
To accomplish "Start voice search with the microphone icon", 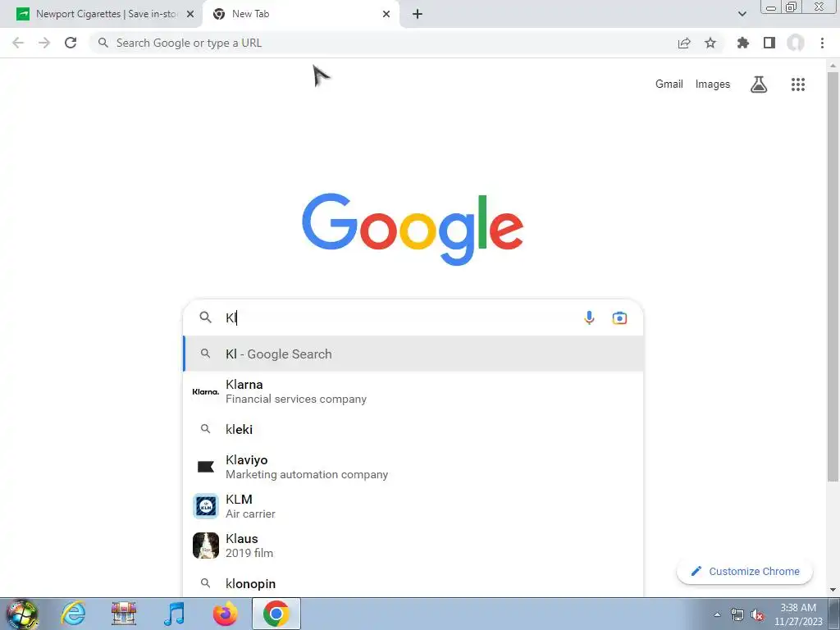I will click(589, 317).
